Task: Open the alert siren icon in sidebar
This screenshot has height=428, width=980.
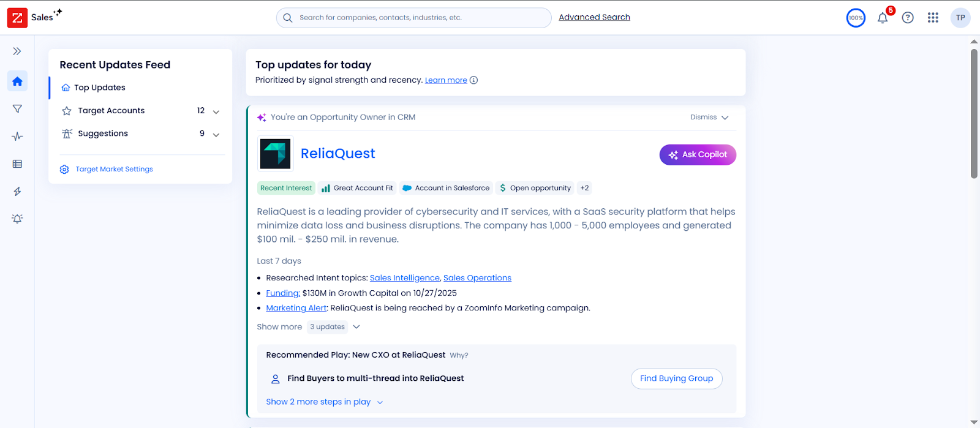Action: pyautogui.click(x=17, y=219)
